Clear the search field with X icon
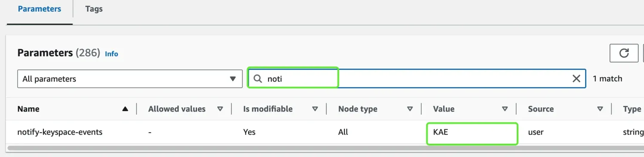The image size is (644, 157). 576,78
